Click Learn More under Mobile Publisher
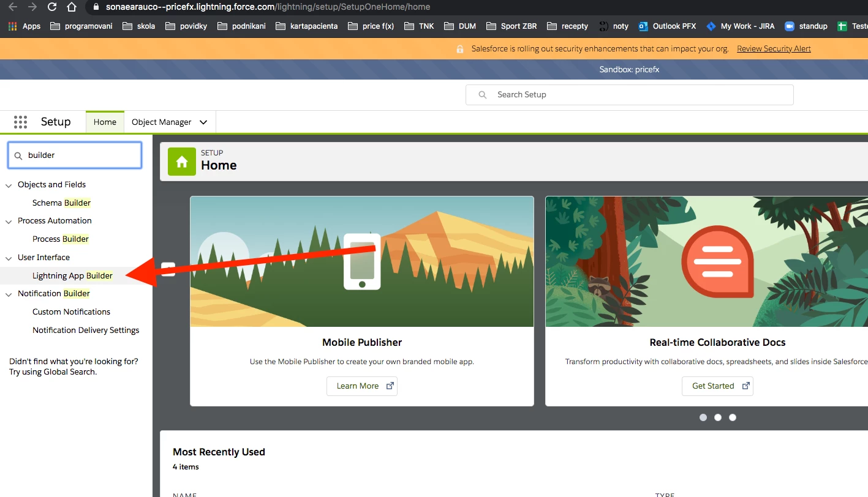 [357, 386]
